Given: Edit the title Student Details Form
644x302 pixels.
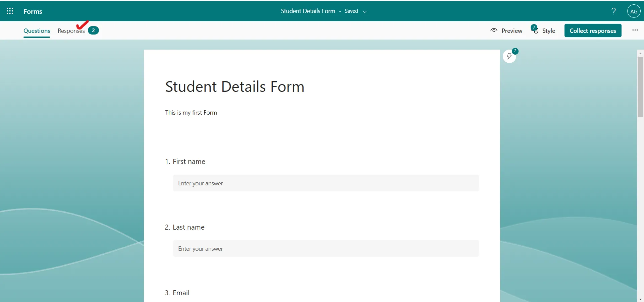Looking at the screenshot, I should pyautogui.click(x=234, y=86).
